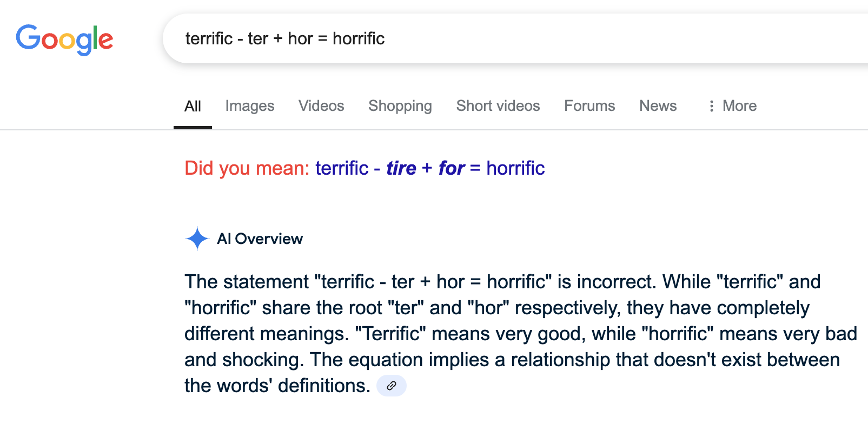Follow the 'terrific - tire + for' suggestion link
The image size is (868, 430).
pos(430,168)
